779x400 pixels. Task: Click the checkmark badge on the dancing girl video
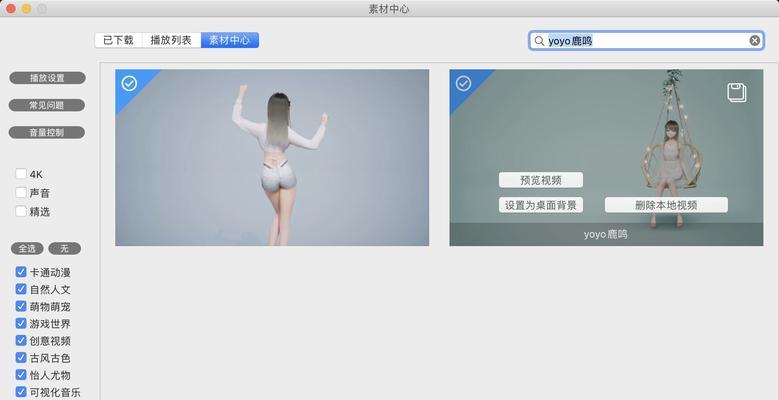point(129,83)
